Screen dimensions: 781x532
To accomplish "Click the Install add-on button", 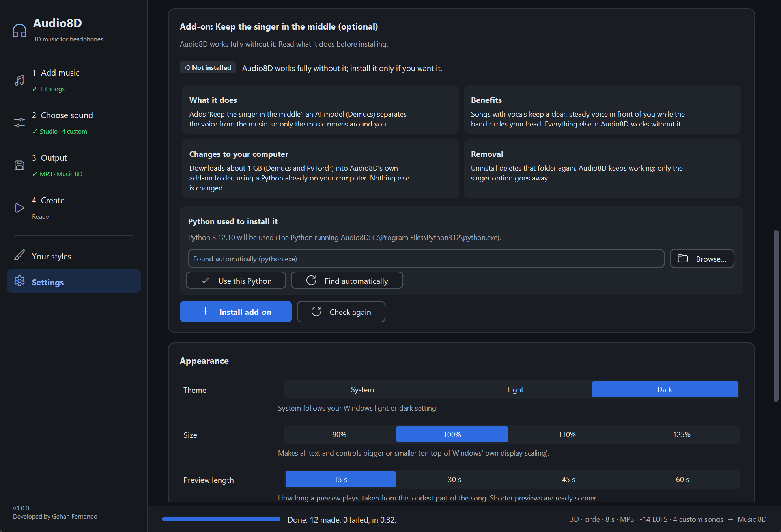I will click(x=236, y=312).
